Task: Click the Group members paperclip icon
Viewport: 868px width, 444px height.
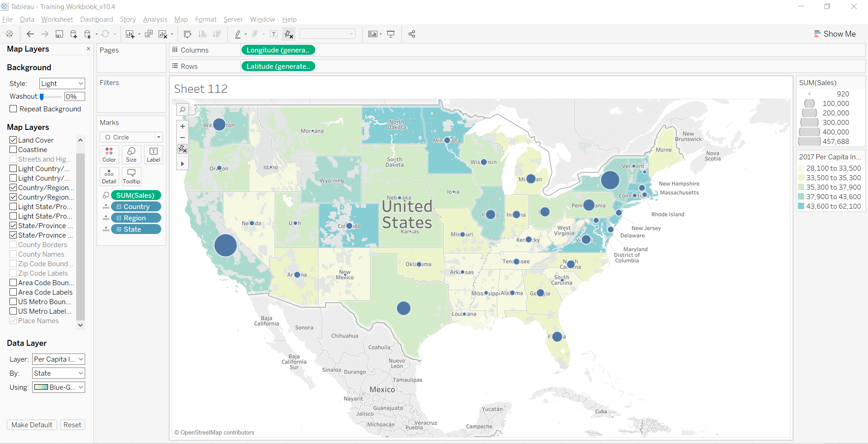Action: click(x=255, y=34)
